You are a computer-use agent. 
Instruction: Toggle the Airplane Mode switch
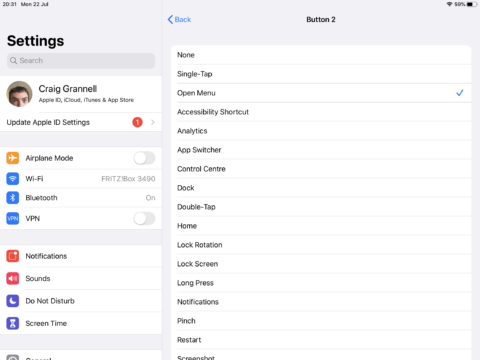click(144, 158)
